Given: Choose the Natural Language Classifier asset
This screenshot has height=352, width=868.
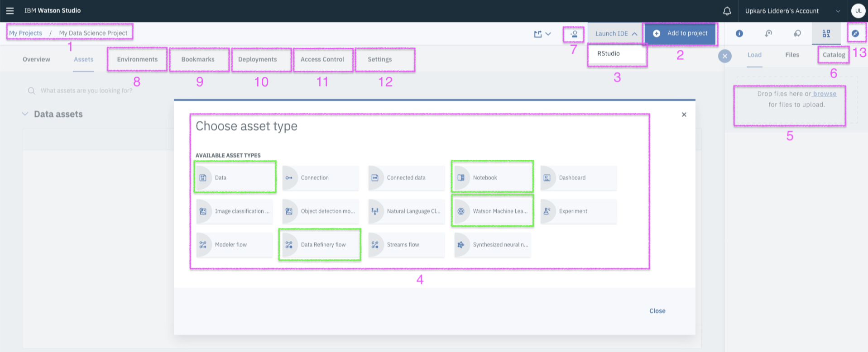Looking at the screenshot, I should 407,211.
